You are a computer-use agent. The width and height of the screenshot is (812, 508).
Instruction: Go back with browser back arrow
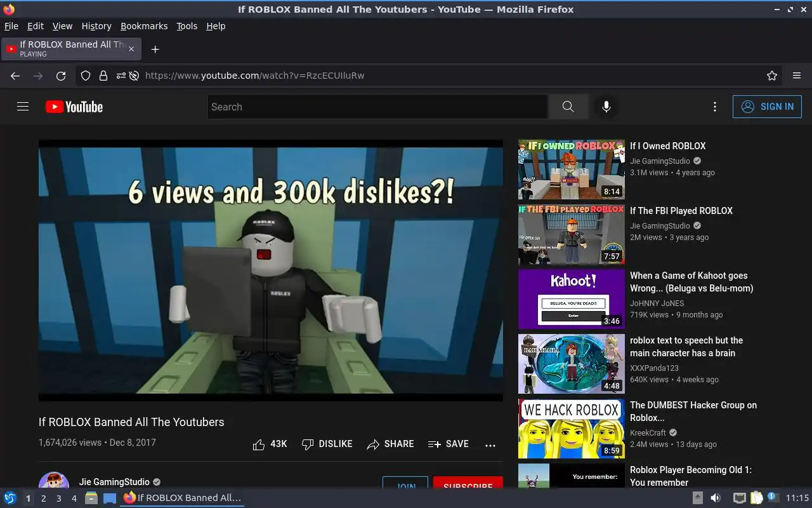[x=15, y=76]
